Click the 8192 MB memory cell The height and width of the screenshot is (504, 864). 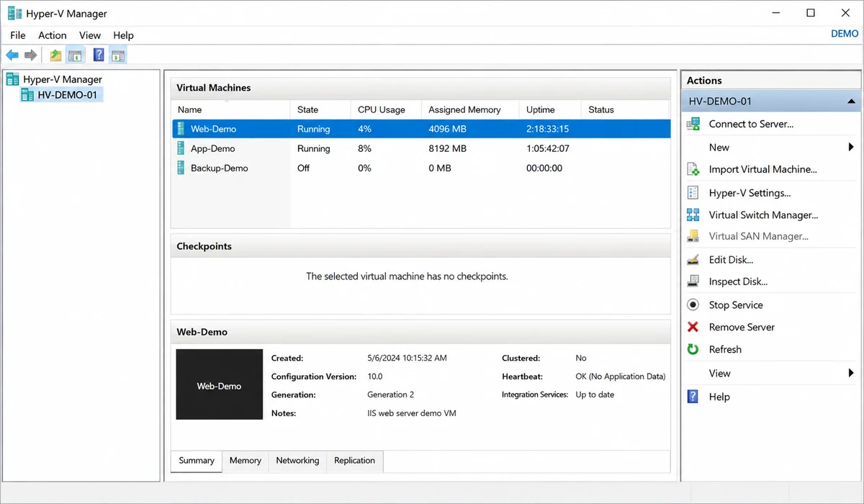click(448, 148)
